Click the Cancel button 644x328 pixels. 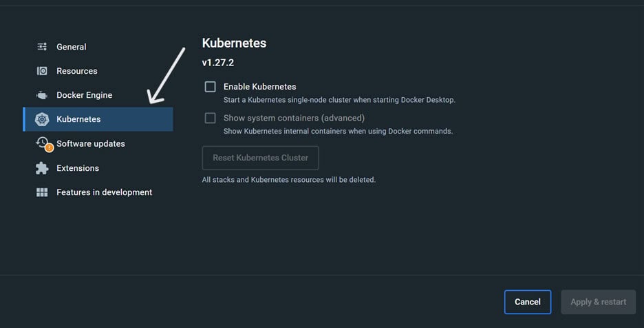(x=528, y=302)
